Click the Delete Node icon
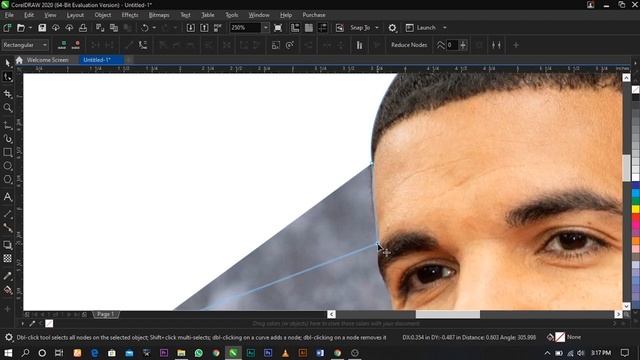 tap(76, 45)
